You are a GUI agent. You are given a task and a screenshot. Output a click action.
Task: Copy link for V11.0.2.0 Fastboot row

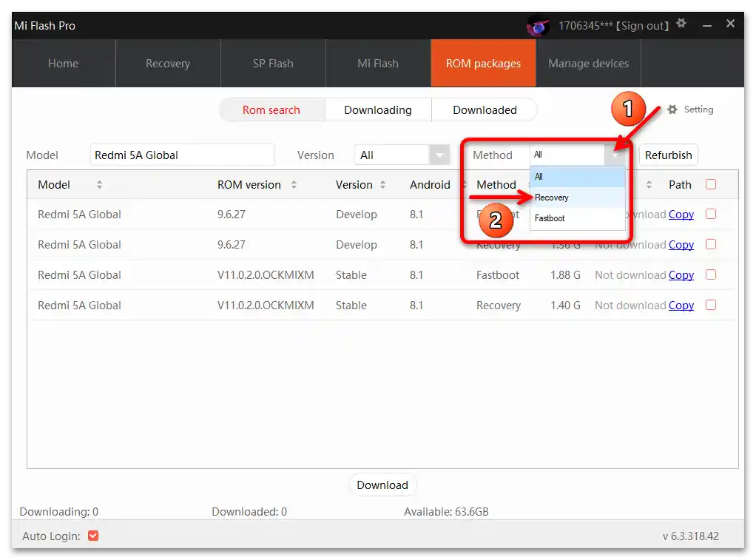[x=681, y=275]
